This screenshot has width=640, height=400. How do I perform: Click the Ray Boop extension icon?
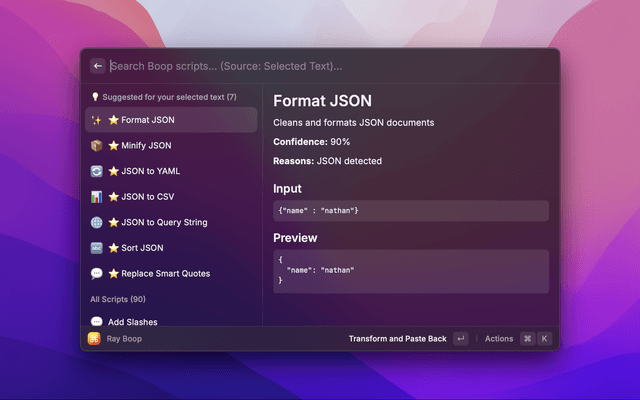pos(94,339)
